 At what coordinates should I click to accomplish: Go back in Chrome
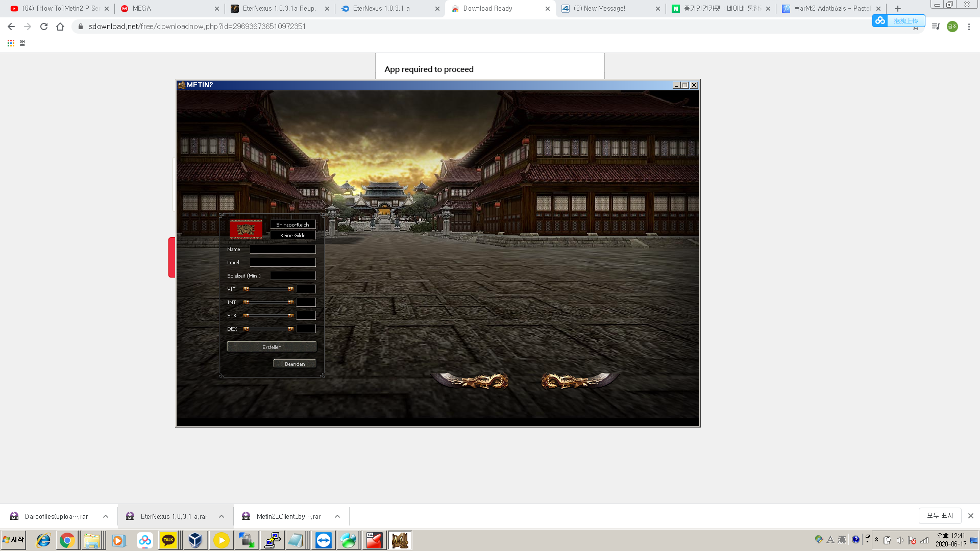click(11, 27)
